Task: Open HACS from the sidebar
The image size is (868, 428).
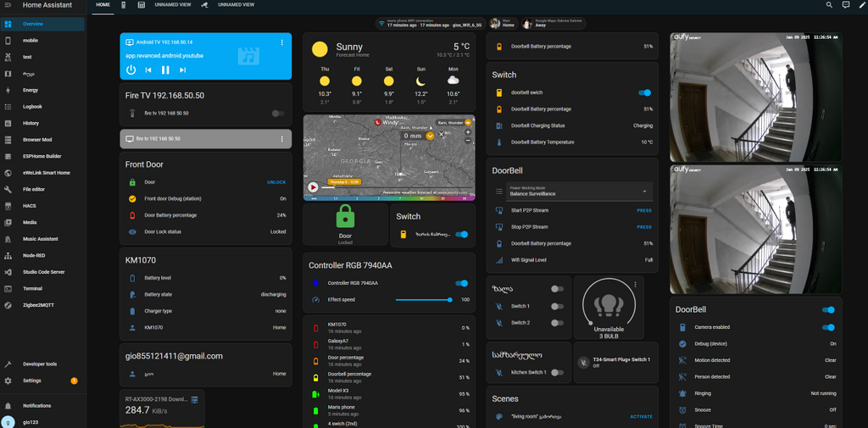Action: coord(42,206)
